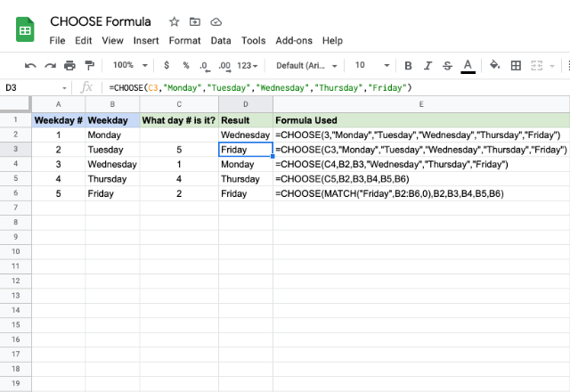Select column E header
The height and width of the screenshot is (392, 570).
click(x=421, y=104)
